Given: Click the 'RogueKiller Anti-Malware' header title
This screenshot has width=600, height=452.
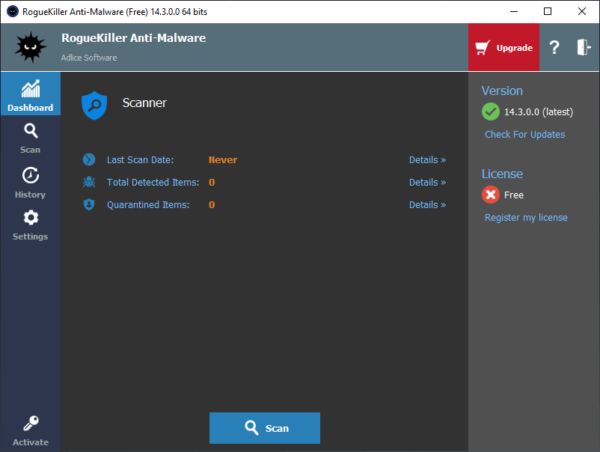Looking at the screenshot, I should coord(134,38).
